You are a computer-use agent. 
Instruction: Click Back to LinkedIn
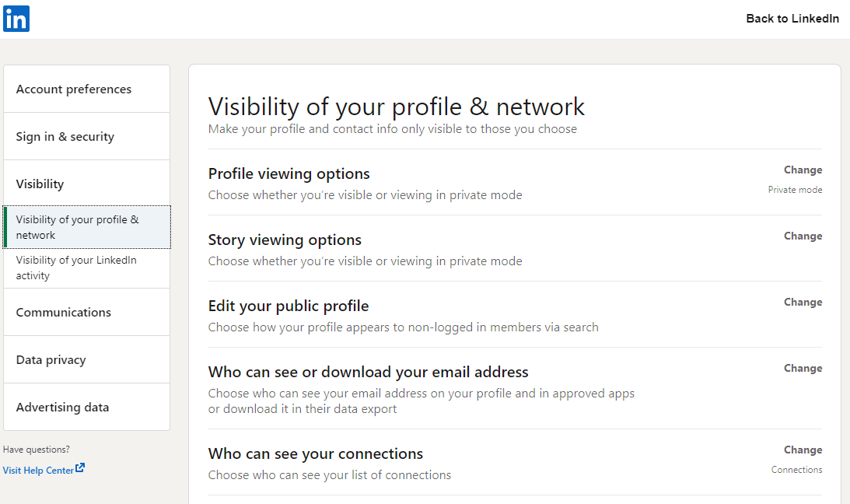tap(792, 18)
